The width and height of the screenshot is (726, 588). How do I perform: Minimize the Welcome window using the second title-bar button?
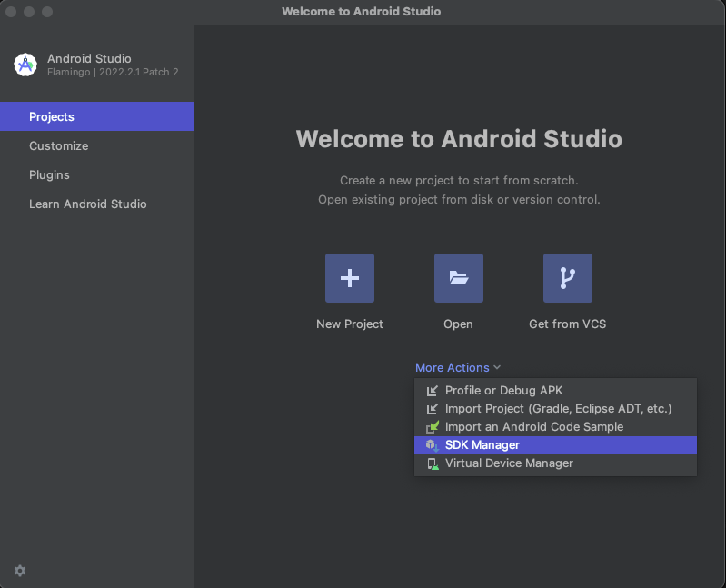(29, 12)
